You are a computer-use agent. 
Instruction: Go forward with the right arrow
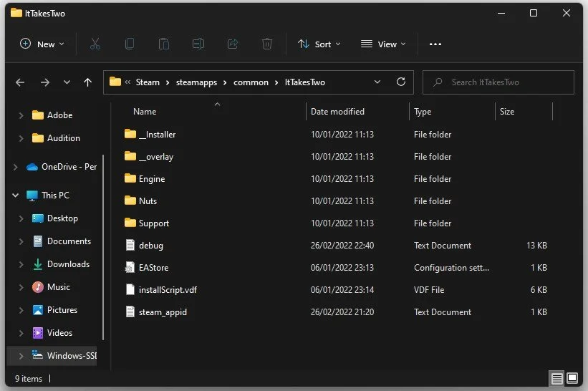click(45, 82)
